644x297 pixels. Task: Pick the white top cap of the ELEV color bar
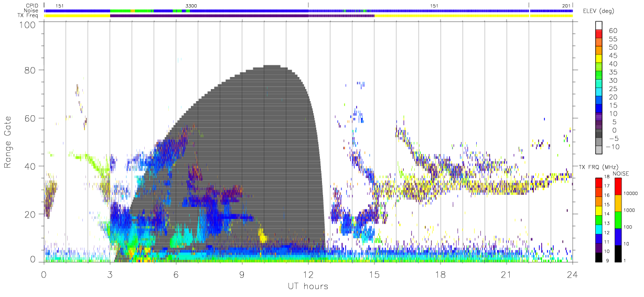(x=598, y=26)
